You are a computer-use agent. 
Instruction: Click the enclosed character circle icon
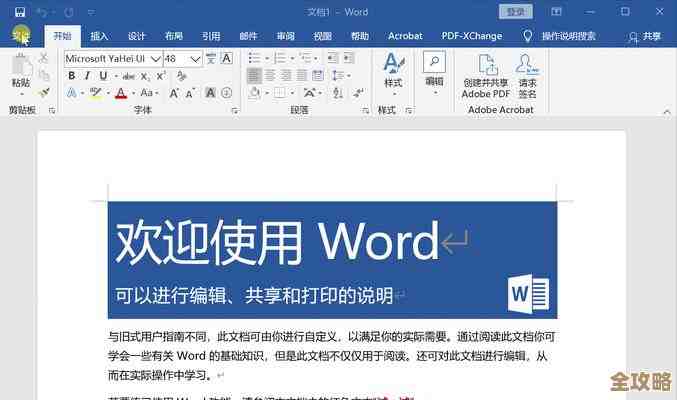click(x=227, y=93)
